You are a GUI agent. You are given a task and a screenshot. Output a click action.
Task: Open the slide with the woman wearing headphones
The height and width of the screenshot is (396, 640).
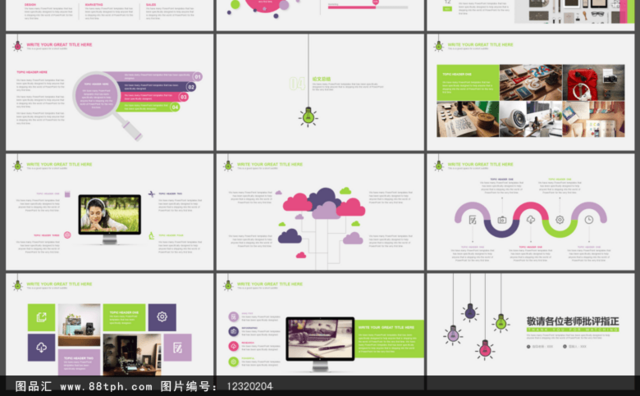(109, 211)
